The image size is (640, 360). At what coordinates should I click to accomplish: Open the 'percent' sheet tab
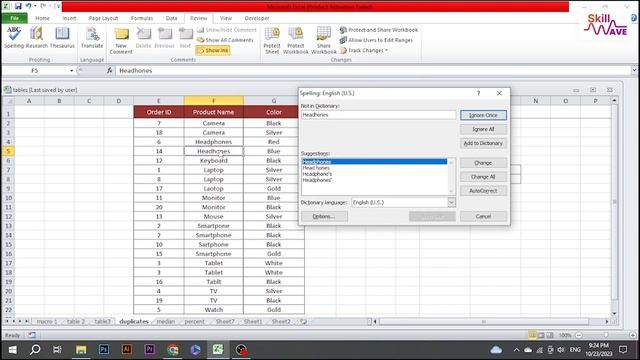pos(194,322)
